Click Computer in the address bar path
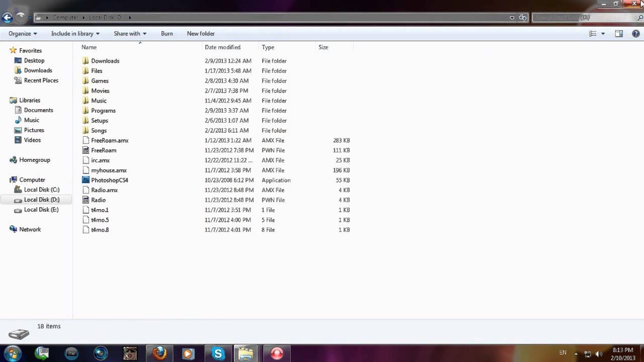The height and width of the screenshot is (362, 644). click(x=65, y=18)
